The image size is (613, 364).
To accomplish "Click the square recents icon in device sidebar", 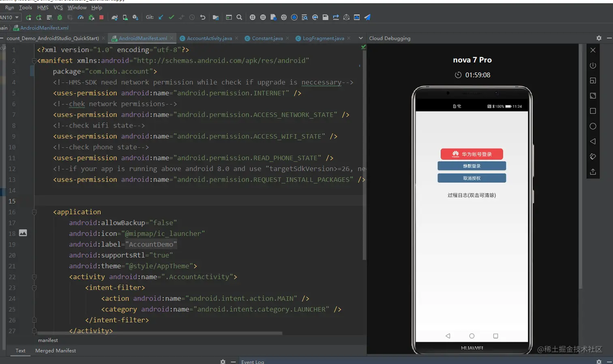I will (593, 111).
